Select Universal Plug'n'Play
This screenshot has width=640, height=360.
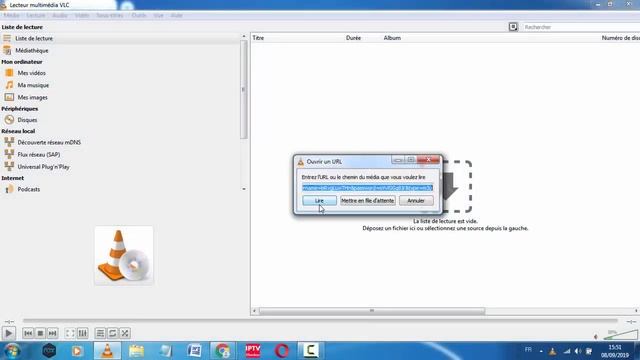click(x=43, y=167)
